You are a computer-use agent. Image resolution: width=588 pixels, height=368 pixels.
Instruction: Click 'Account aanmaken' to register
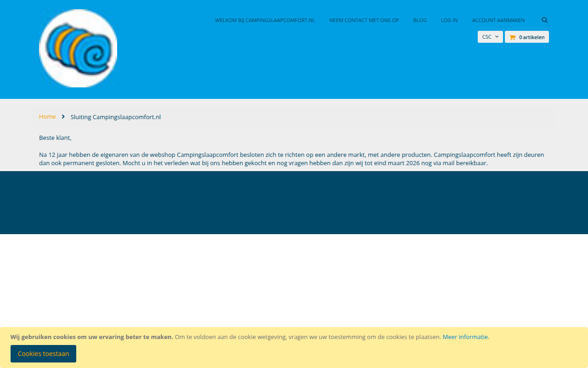coord(498,20)
